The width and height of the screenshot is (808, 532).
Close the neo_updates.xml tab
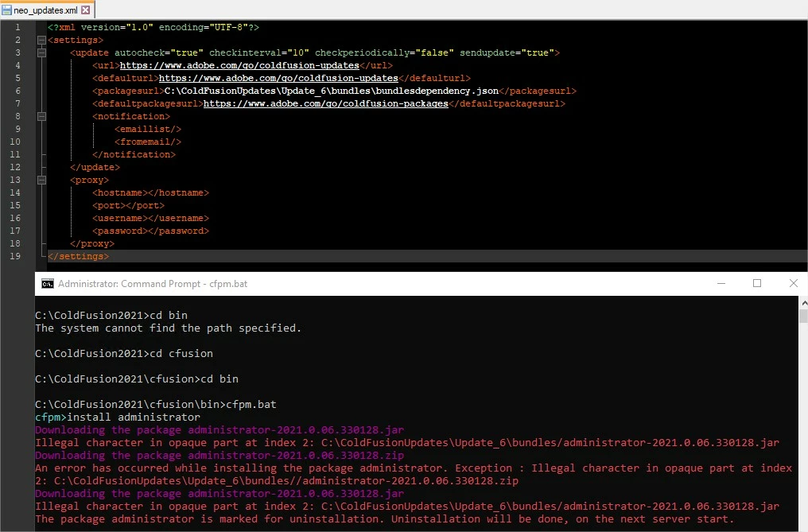[x=86, y=10]
